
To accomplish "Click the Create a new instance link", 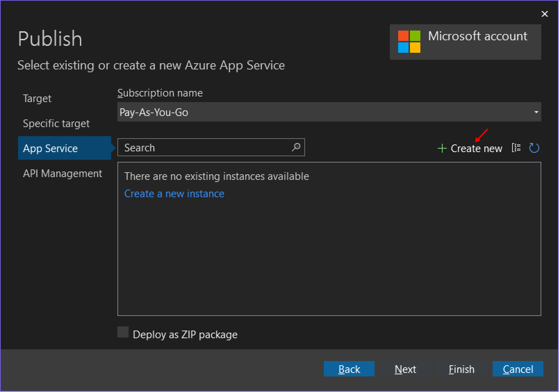I will 174,194.
